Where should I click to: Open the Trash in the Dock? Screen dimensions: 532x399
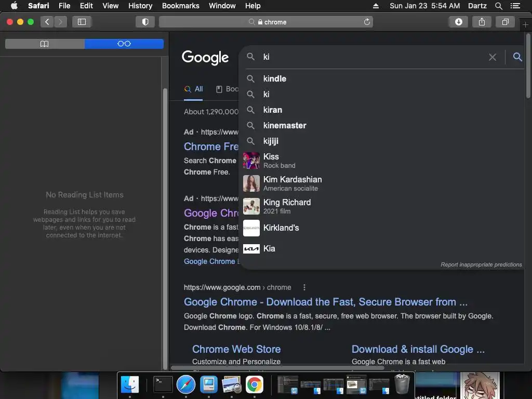pyautogui.click(x=402, y=384)
